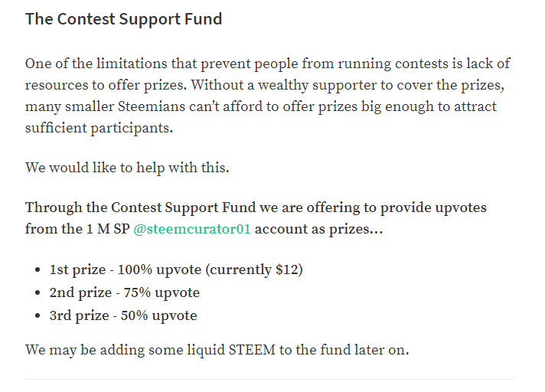Image resolution: width=545 pixels, height=392 pixels.
Task: Open the @steemcurator01 account link
Action: tap(192, 230)
